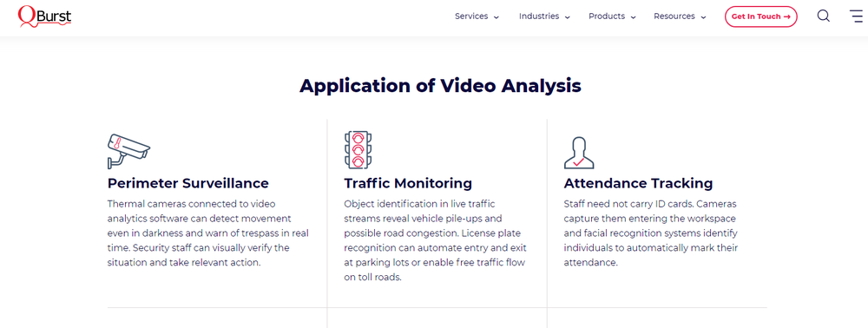Click the Get In Touch button
Viewport: 868px width, 328px height.
(760, 16)
